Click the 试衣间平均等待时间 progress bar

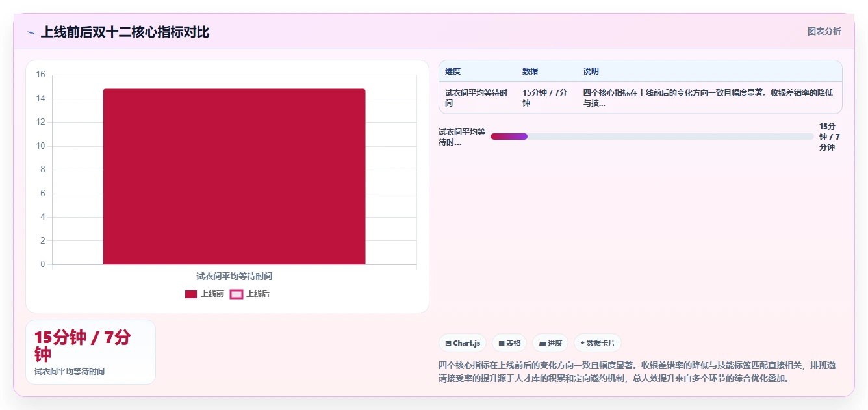coord(652,136)
